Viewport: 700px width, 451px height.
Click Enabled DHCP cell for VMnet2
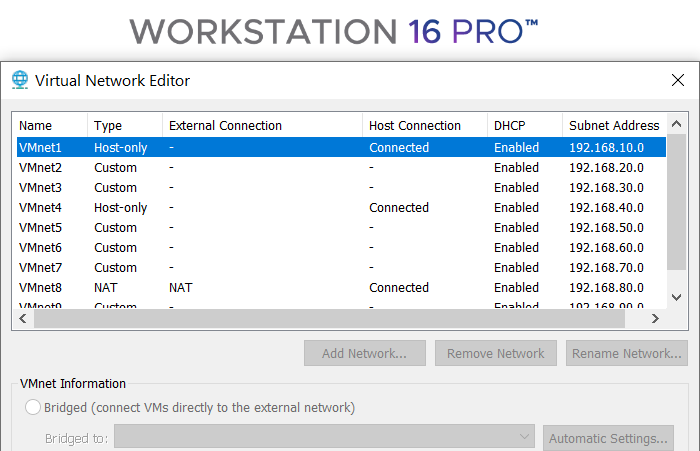[516, 168]
